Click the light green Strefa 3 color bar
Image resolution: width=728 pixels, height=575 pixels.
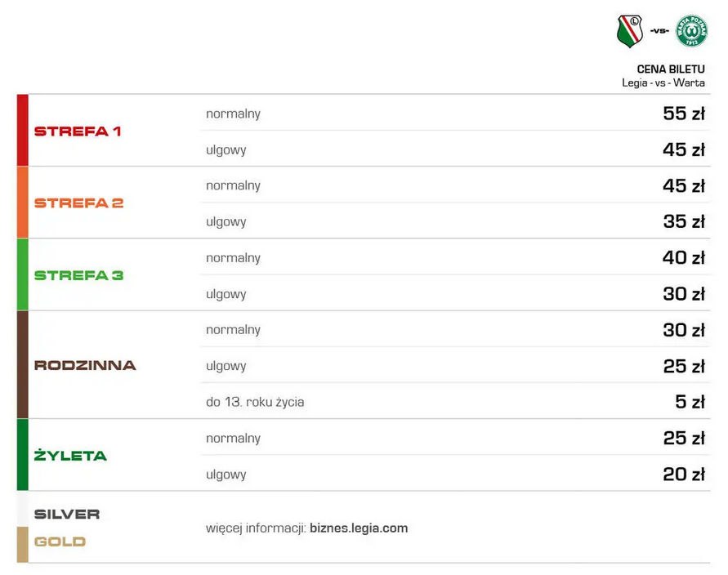click(x=22, y=274)
